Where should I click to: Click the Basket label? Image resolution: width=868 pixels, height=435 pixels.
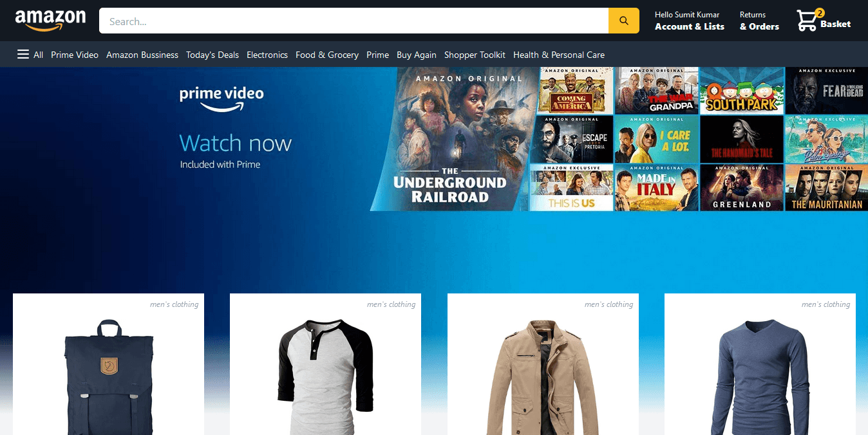point(836,24)
